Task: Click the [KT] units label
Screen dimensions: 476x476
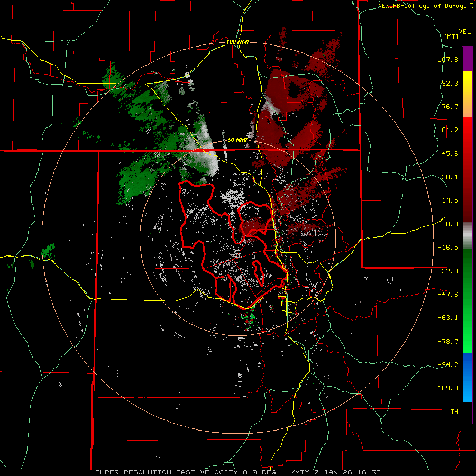Action: [x=452, y=36]
